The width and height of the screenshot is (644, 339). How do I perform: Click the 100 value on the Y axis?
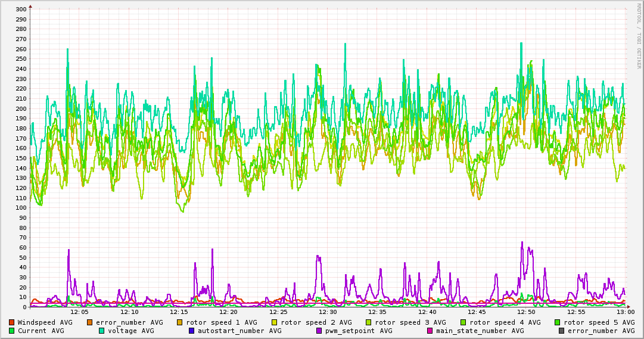click(x=21, y=208)
